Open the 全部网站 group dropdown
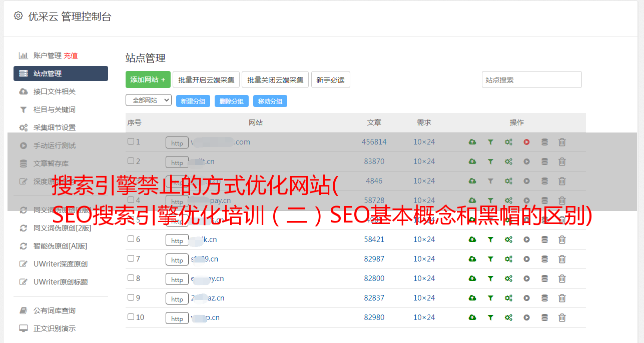 (x=149, y=100)
